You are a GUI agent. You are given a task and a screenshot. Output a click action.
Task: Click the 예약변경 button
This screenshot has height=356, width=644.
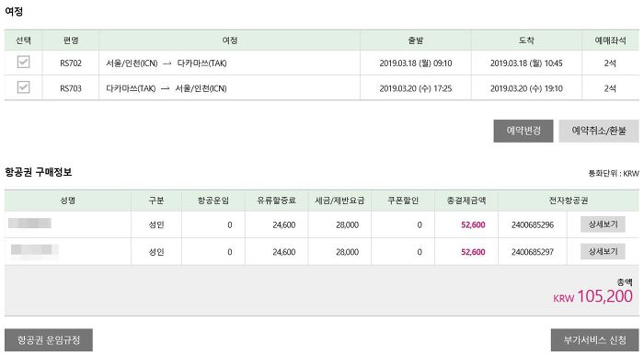pyautogui.click(x=523, y=131)
